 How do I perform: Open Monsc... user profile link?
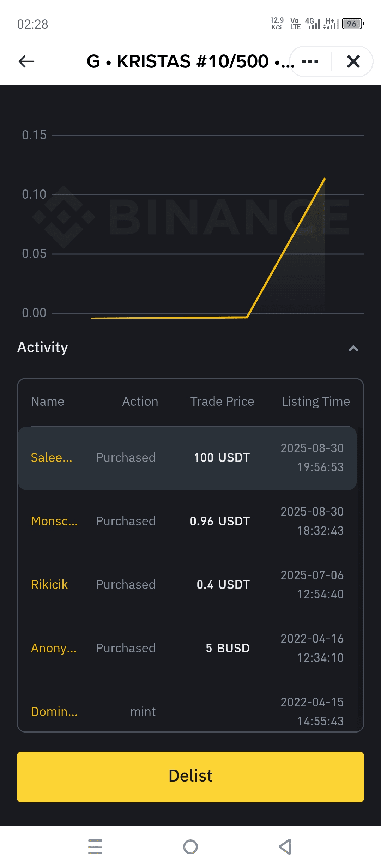coord(54,521)
